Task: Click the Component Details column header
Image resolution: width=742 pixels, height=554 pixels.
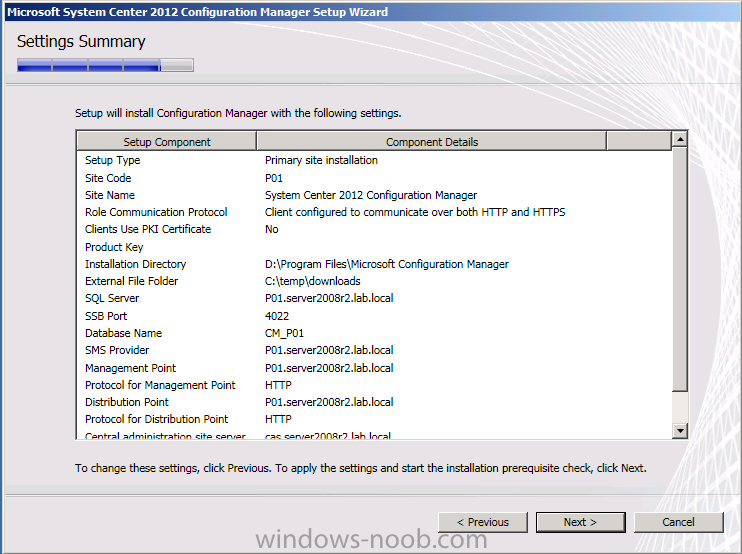Action: [432, 142]
